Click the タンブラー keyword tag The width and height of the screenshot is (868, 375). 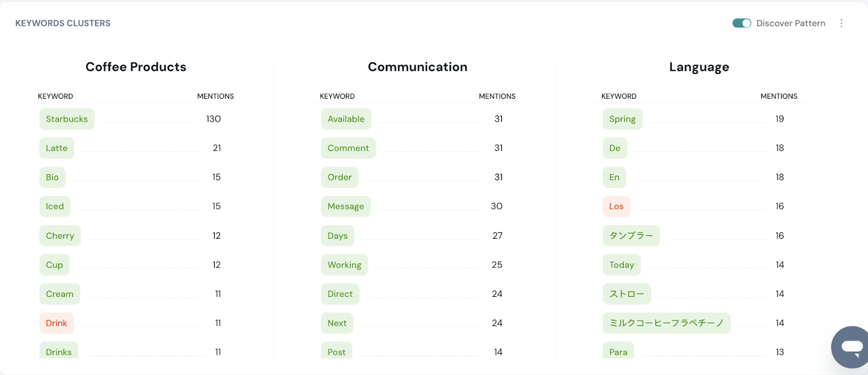click(x=631, y=236)
